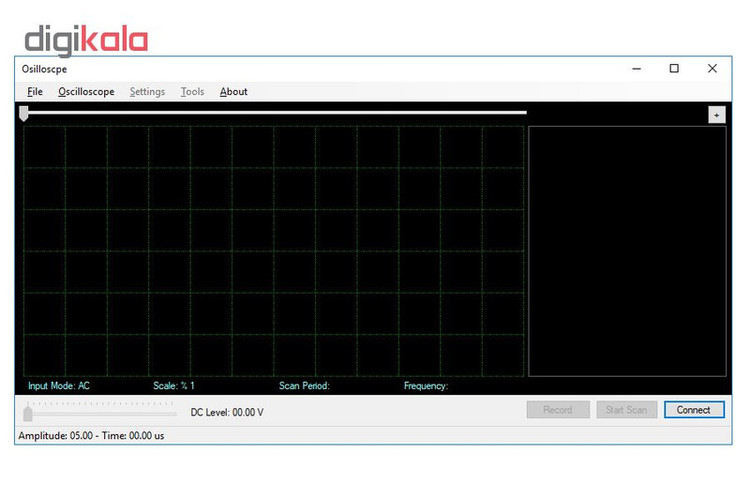Click the Start Scan button
Screen dimensions: 750x500
tap(626, 410)
